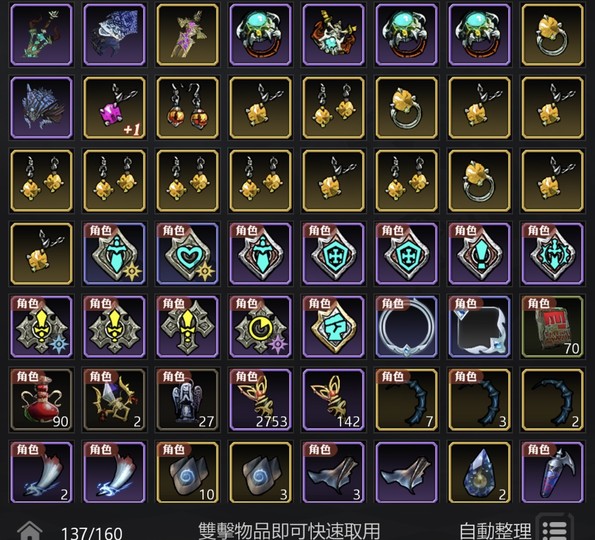Select the golden feather item with count 2753
The width and height of the screenshot is (595, 540).
(260, 400)
